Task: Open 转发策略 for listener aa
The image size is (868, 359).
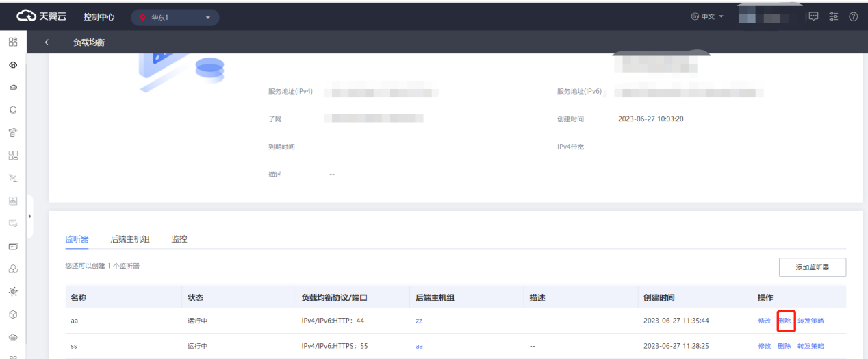Action: pyautogui.click(x=810, y=321)
